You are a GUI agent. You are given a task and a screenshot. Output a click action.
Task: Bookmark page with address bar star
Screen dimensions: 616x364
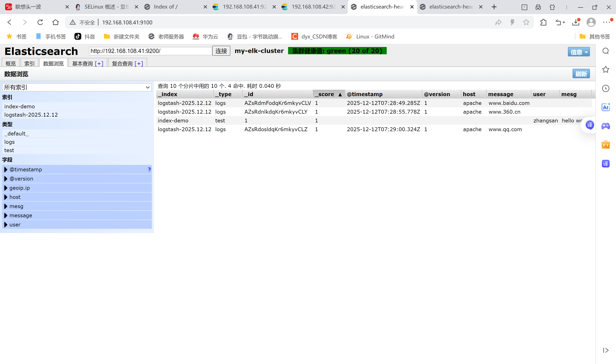click(526, 22)
